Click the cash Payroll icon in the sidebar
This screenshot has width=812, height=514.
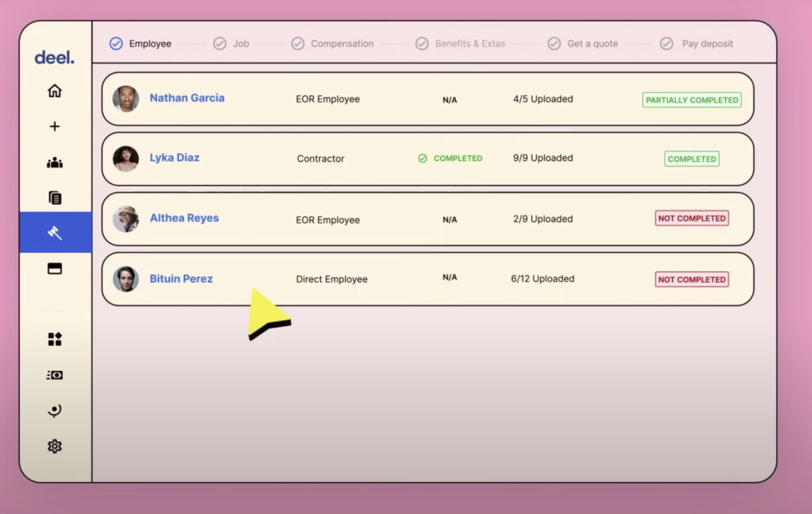[55, 375]
